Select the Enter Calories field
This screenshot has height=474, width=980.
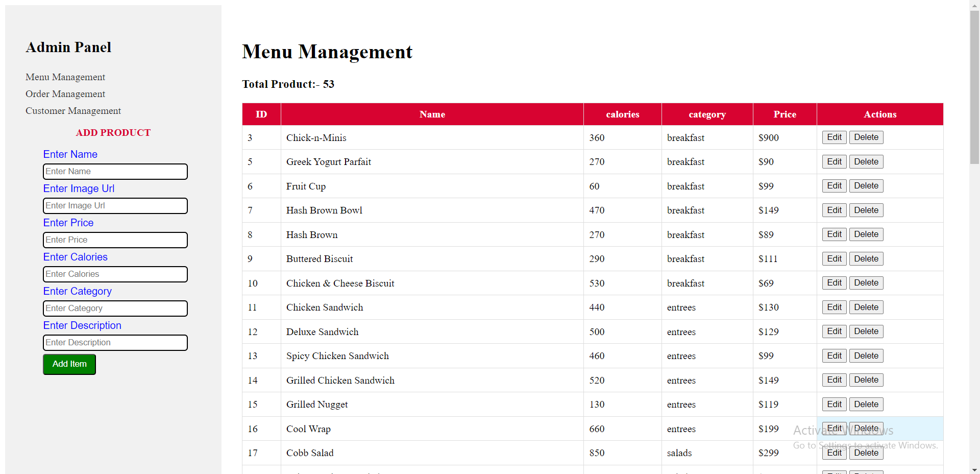click(x=115, y=274)
